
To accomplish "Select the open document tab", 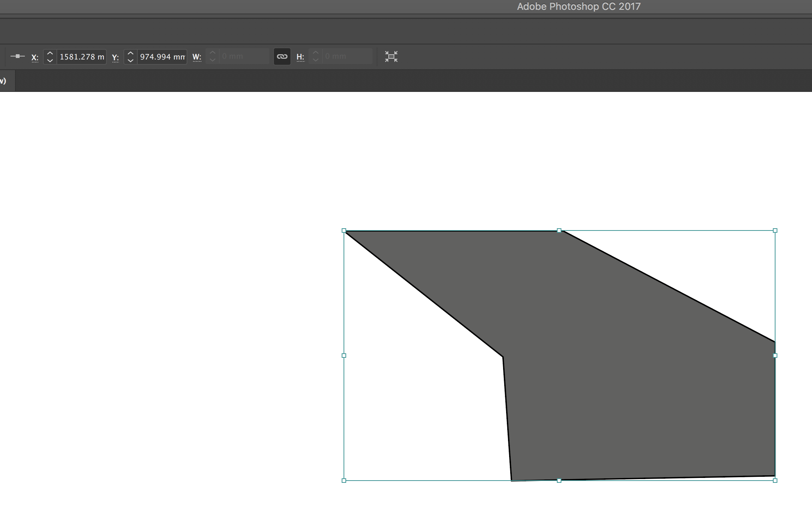I will coord(7,81).
